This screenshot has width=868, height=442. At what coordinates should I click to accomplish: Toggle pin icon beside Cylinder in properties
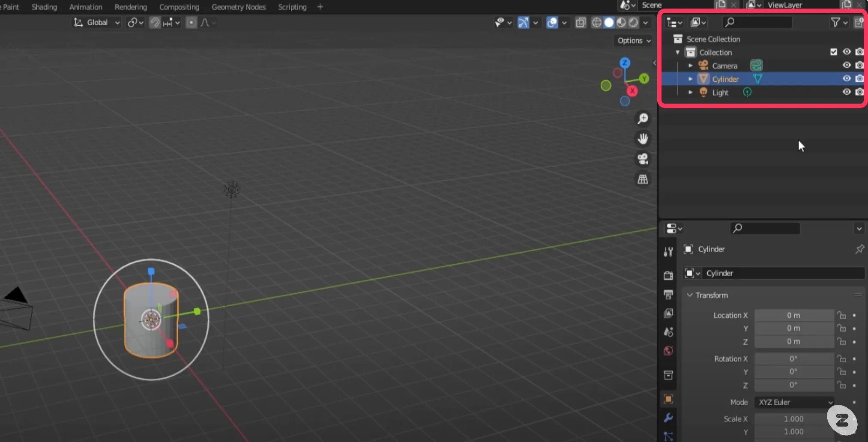pyautogui.click(x=859, y=249)
